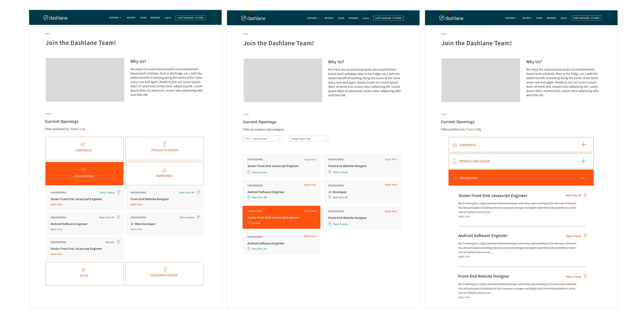Collapse the Engineering section with the minus sign
The image size is (644, 318).
pyautogui.click(x=583, y=178)
